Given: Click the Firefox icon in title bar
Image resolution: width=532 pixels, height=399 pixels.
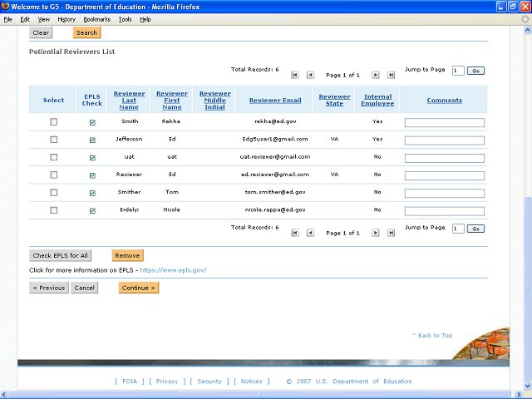Looking at the screenshot, I should coord(6,7).
